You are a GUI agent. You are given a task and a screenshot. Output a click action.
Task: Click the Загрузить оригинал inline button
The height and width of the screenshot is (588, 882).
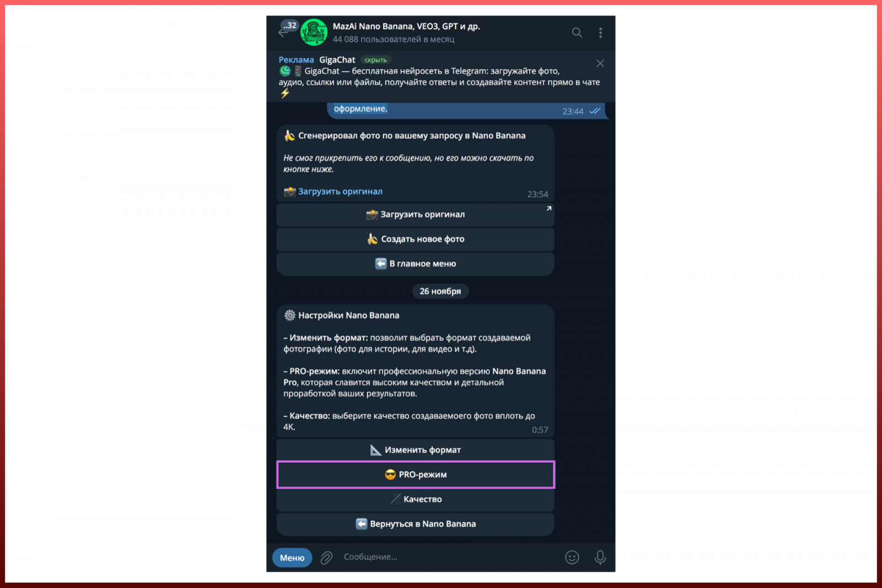[416, 214]
